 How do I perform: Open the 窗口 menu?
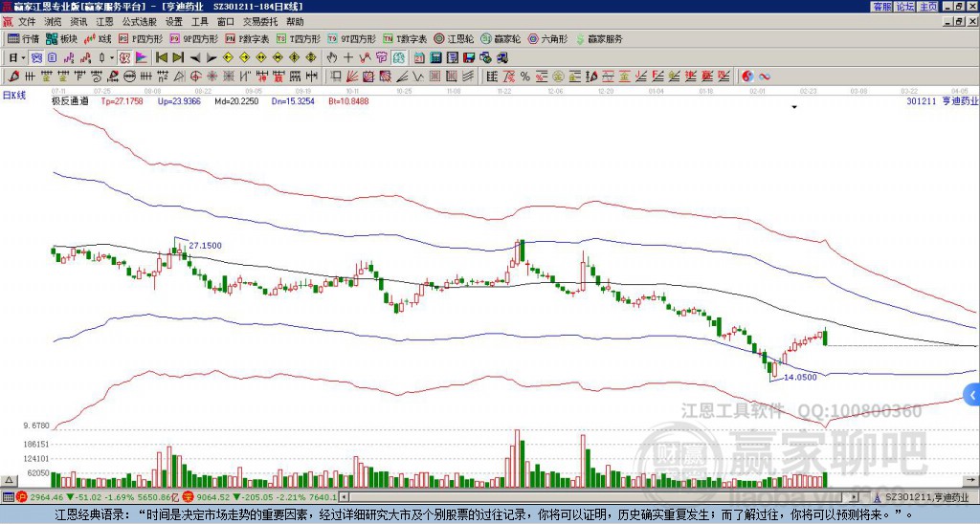click(x=226, y=22)
